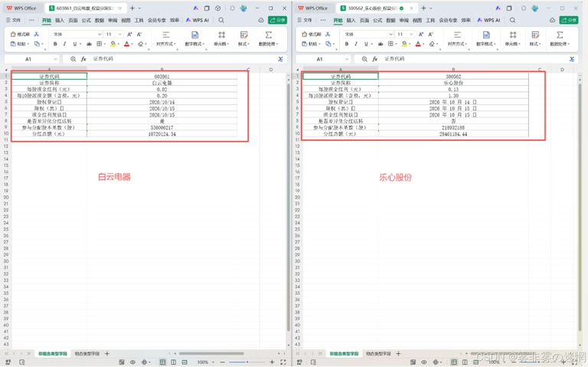
Task: Switch to the 插入 tab in left window
Action: (60, 20)
